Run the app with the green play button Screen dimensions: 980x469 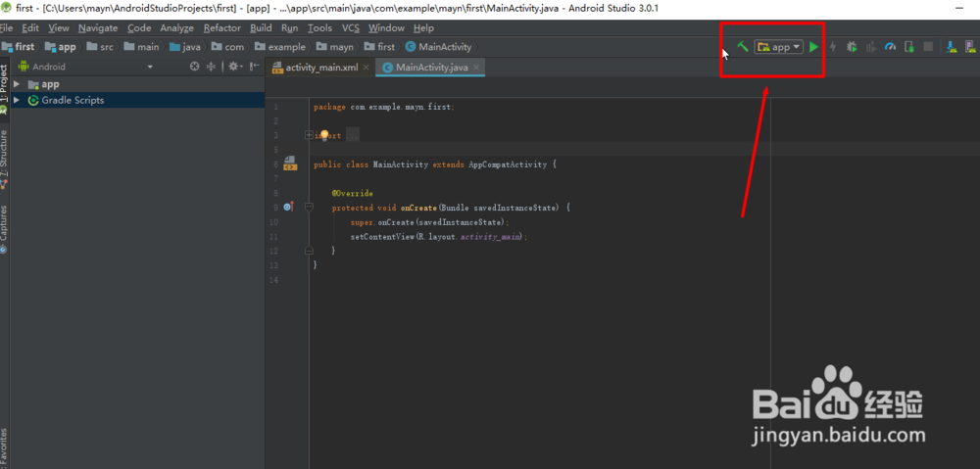813,47
